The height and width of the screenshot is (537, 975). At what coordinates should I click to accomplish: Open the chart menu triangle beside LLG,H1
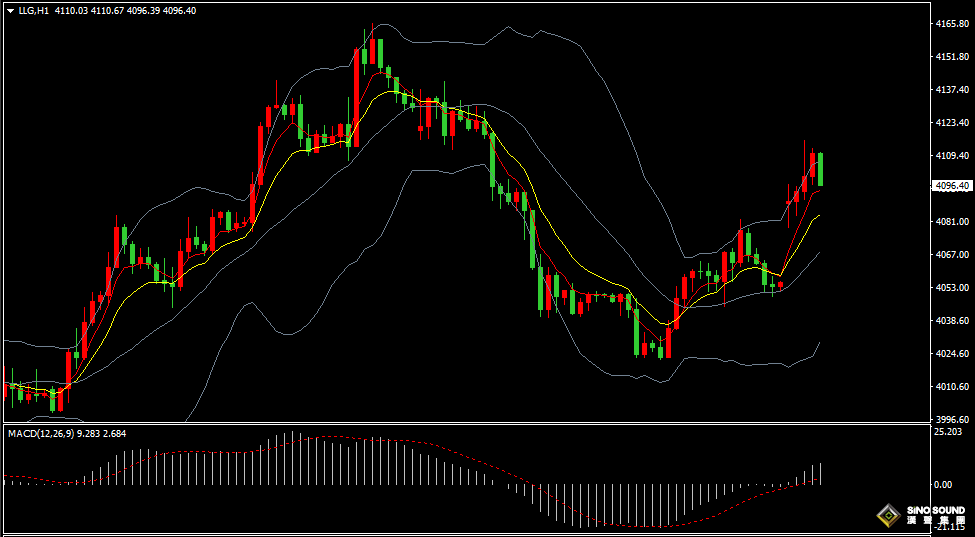coord(10,11)
